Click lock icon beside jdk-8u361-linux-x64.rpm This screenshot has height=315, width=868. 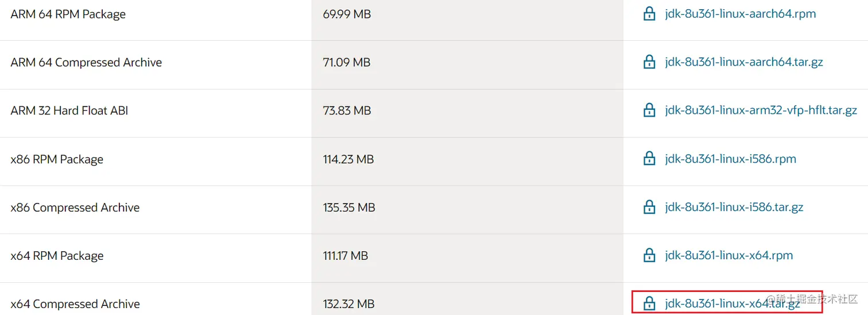[x=649, y=255]
